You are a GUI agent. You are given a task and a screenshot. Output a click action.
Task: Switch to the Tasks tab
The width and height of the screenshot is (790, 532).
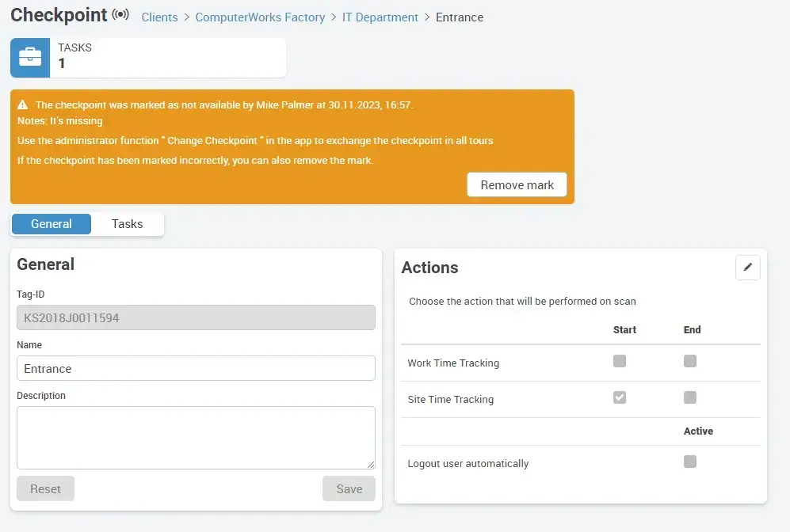click(127, 224)
